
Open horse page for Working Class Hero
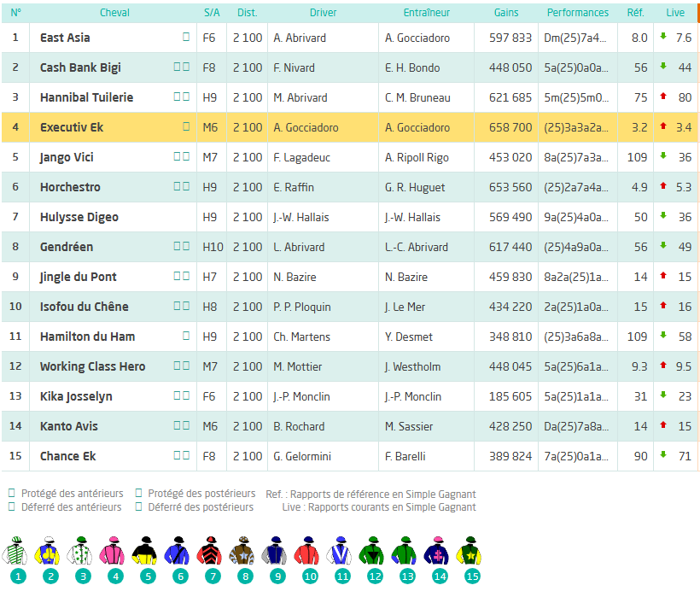[x=92, y=366]
